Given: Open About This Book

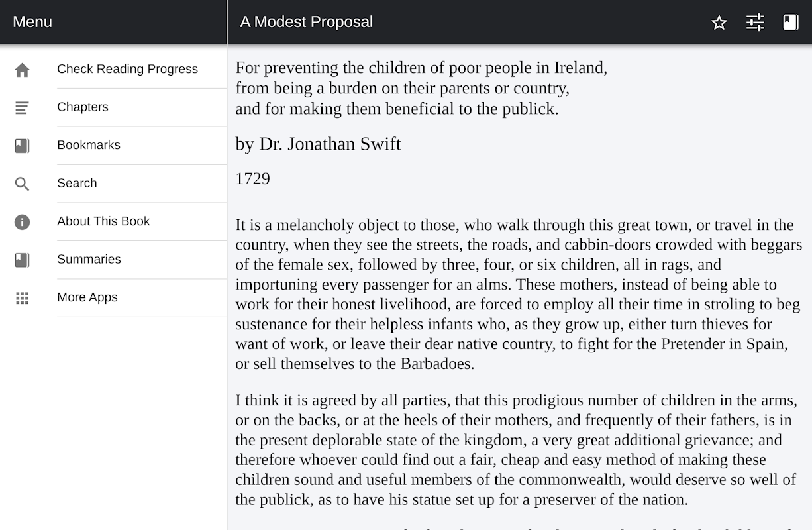Looking at the screenshot, I should coord(103,221).
